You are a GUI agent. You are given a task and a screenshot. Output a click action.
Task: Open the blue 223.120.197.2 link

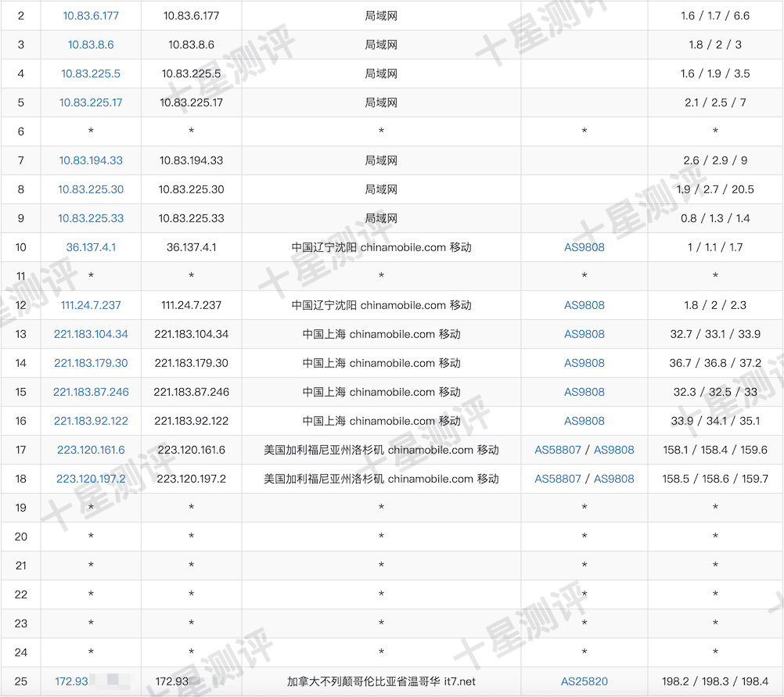(91, 480)
